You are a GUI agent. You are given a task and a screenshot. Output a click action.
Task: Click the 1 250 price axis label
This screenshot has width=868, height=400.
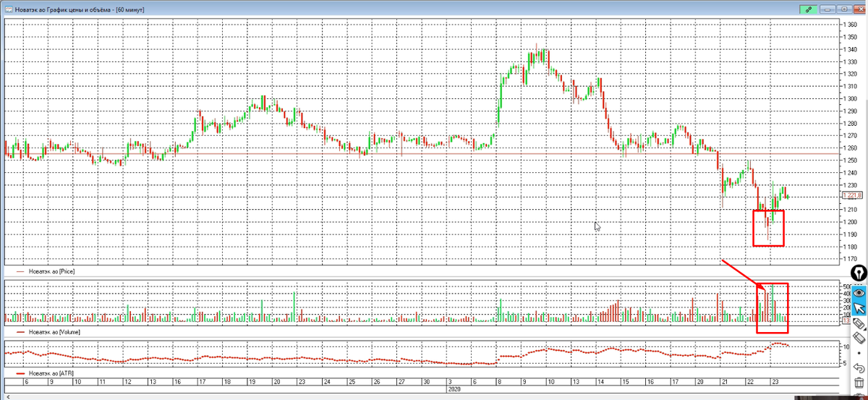(851, 160)
